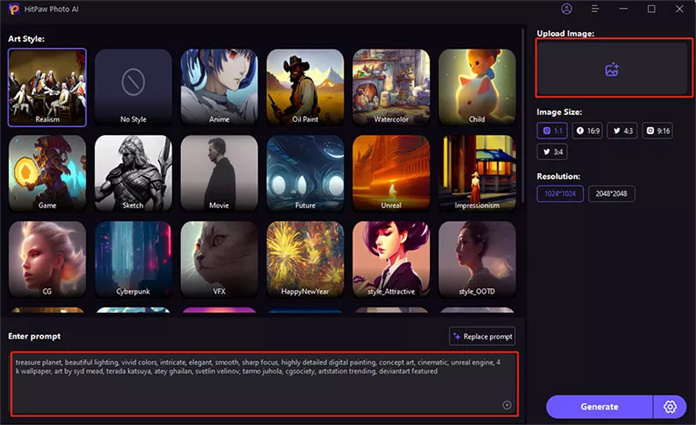Select the Cyberpunk art style thumbnail
696x425 pixels.
(133, 259)
